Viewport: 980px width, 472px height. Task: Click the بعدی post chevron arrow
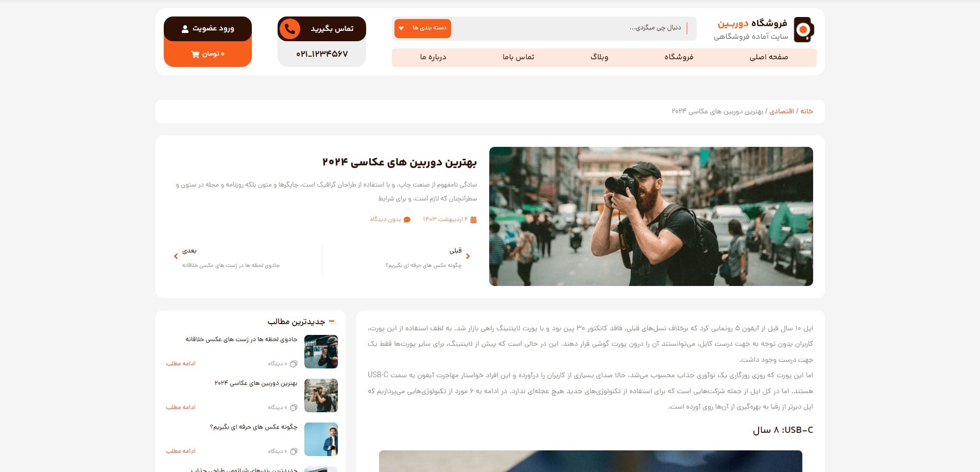tap(176, 256)
